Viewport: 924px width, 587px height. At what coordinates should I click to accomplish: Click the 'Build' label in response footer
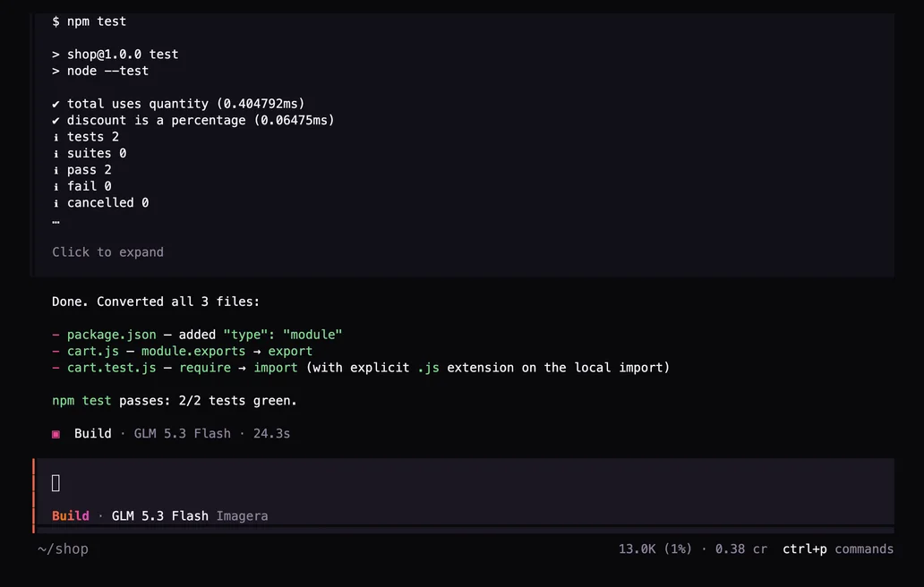[92, 433]
